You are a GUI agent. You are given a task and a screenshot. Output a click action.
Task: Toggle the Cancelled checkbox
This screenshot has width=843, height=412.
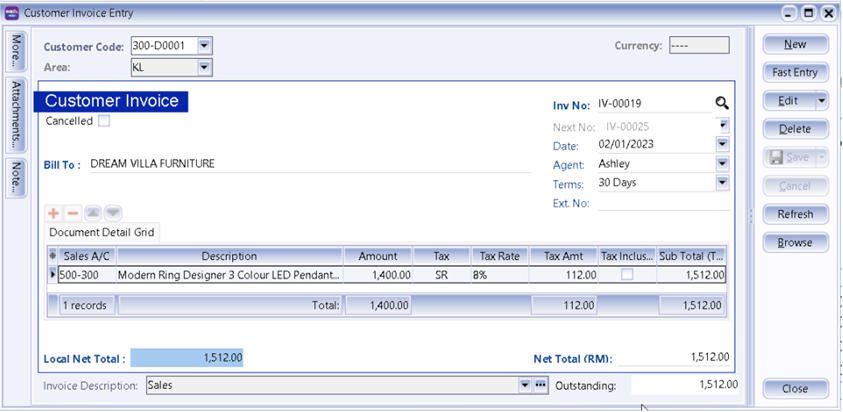[x=104, y=121]
